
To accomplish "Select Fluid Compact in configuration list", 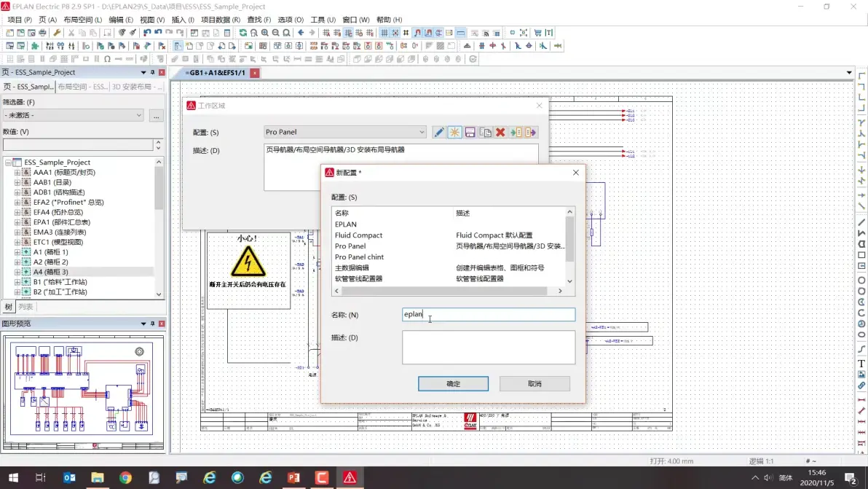I will pyautogui.click(x=358, y=235).
